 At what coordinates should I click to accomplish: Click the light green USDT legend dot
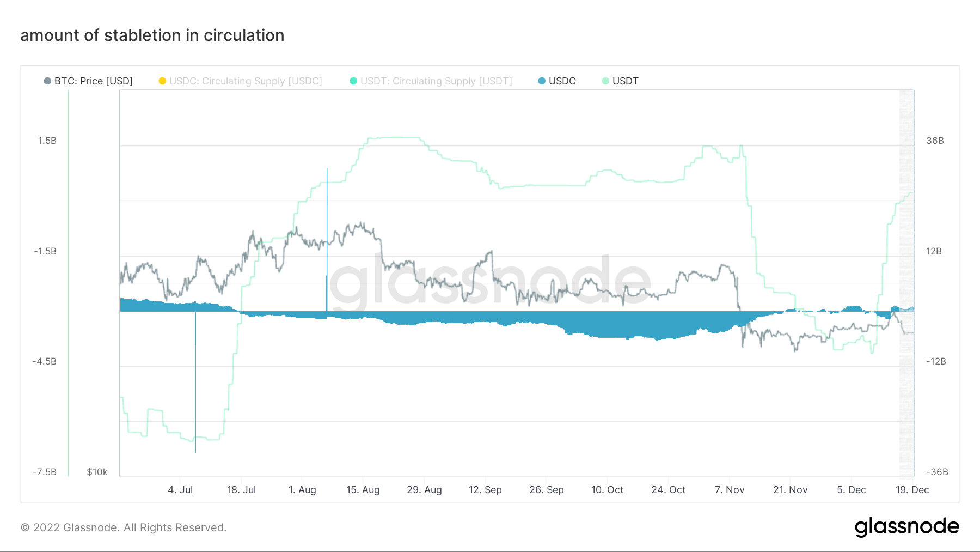coord(605,81)
